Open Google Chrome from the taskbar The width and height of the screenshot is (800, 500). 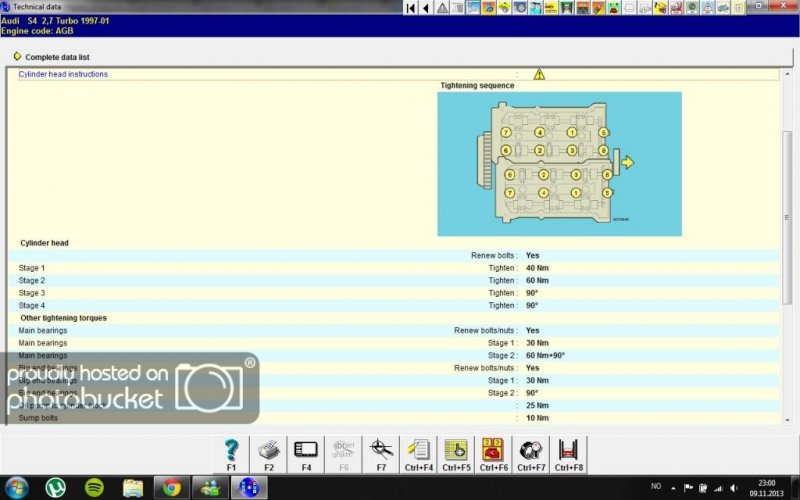click(172, 487)
